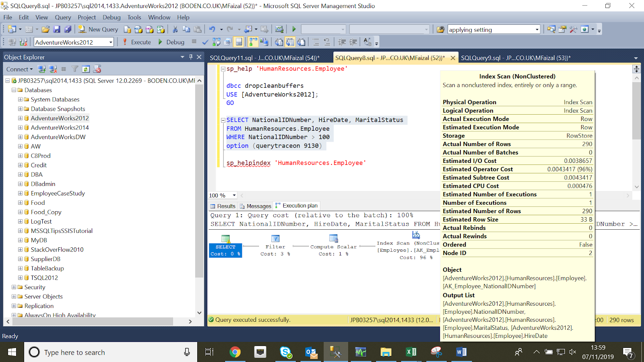
Task: Open the Database Engine Query icon
Action: [127, 29]
